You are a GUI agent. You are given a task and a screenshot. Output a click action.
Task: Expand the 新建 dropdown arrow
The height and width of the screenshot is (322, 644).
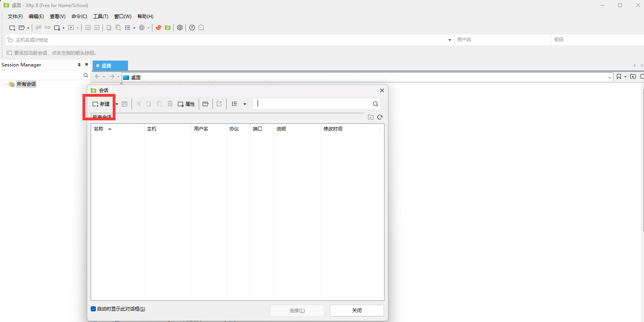117,104
